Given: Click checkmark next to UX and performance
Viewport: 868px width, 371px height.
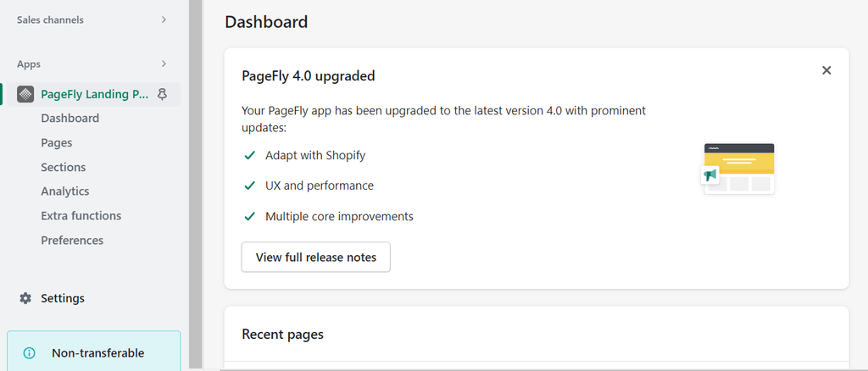Looking at the screenshot, I should coord(250,185).
